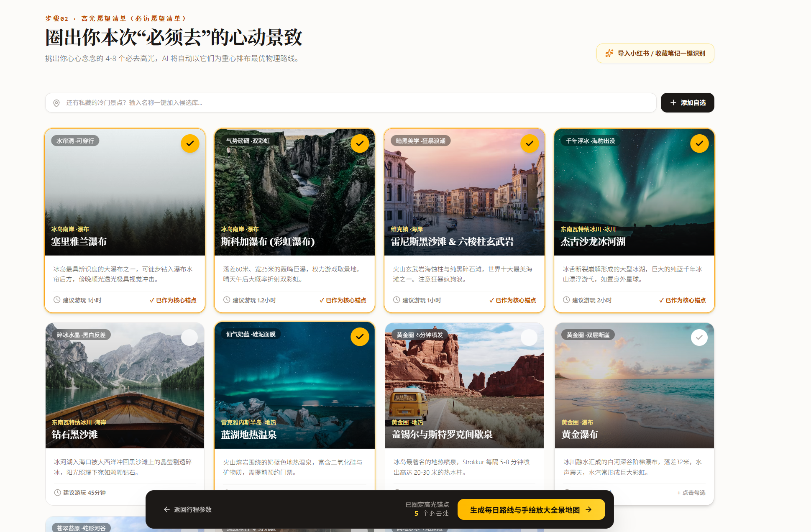Viewport: 811px width, 532px height.
Task: Click the plus icon on 添加自选
Action: pos(673,102)
